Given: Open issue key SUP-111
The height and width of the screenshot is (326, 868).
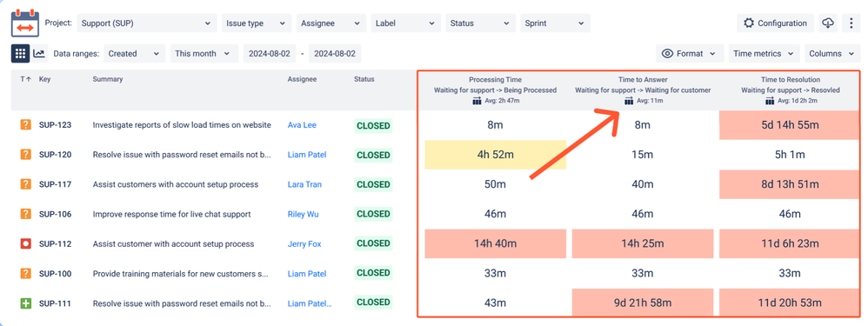Looking at the screenshot, I should pyautogui.click(x=56, y=303).
